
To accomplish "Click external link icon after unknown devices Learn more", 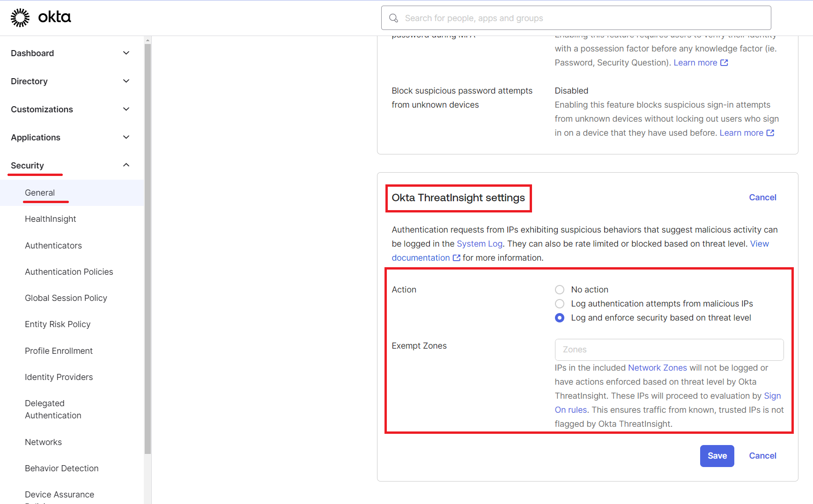I will (x=770, y=133).
